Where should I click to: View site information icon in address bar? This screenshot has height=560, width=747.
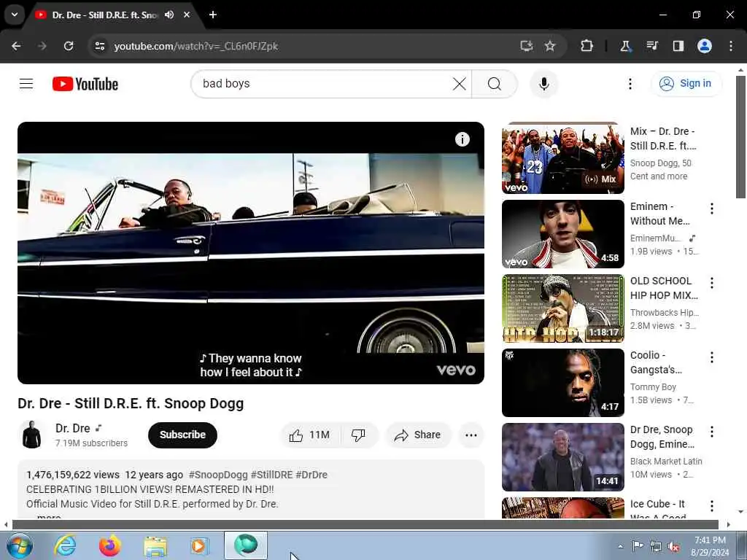point(100,46)
